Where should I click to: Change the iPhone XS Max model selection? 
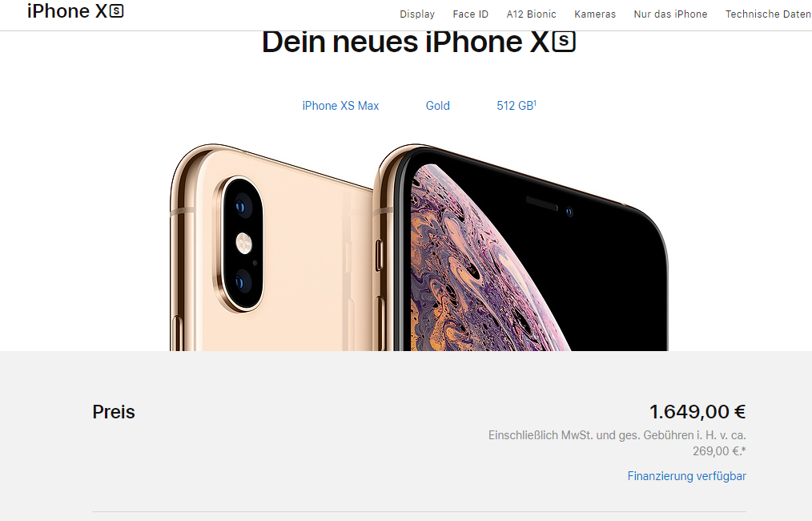(x=340, y=106)
